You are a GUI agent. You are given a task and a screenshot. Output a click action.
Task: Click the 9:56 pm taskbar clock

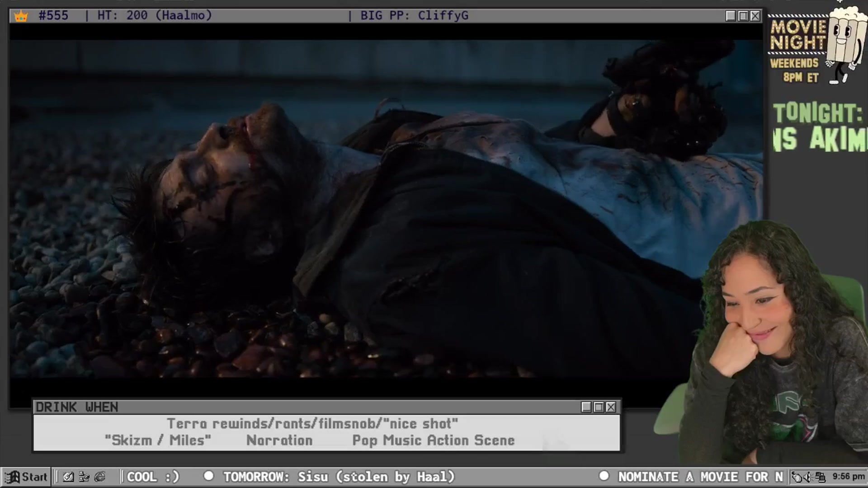[x=848, y=476]
